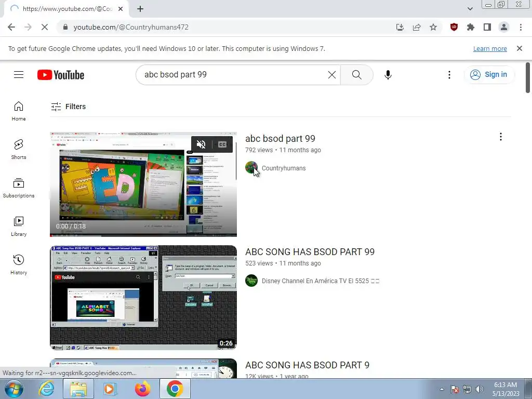Open Chrome profile avatar
This screenshot has height=399, width=532.
click(x=504, y=27)
